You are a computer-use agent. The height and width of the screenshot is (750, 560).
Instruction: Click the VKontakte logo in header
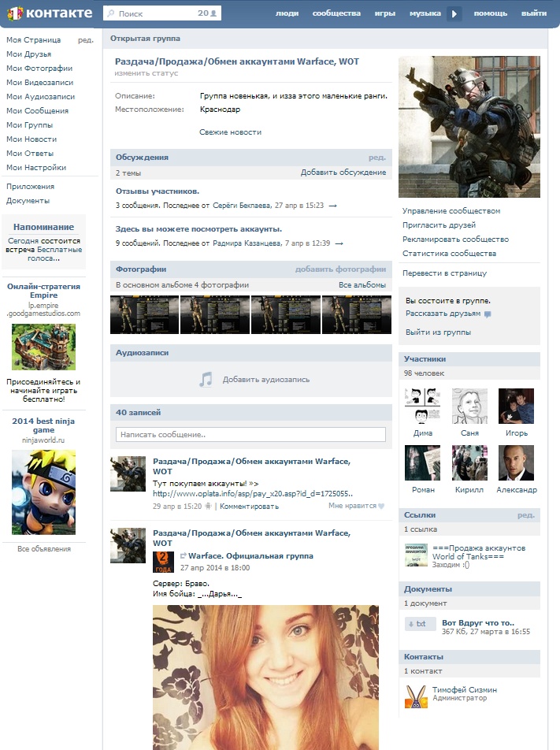coord(50,13)
